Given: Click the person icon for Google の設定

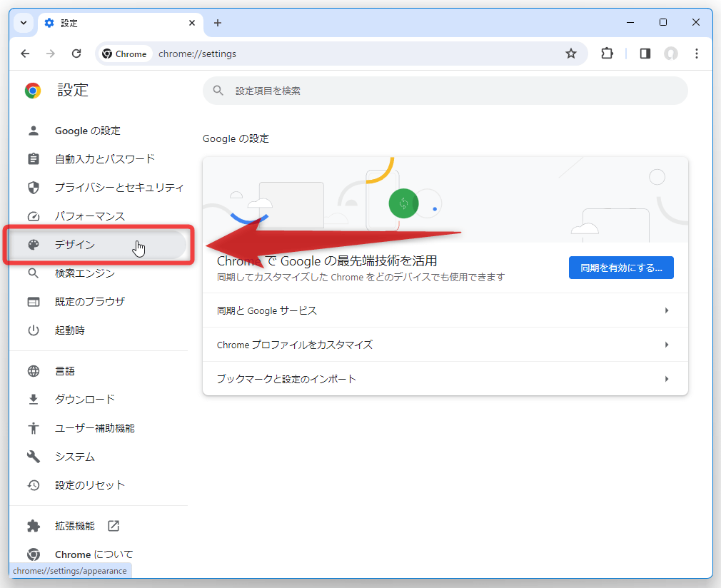Looking at the screenshot, I should tap(34, 131).
